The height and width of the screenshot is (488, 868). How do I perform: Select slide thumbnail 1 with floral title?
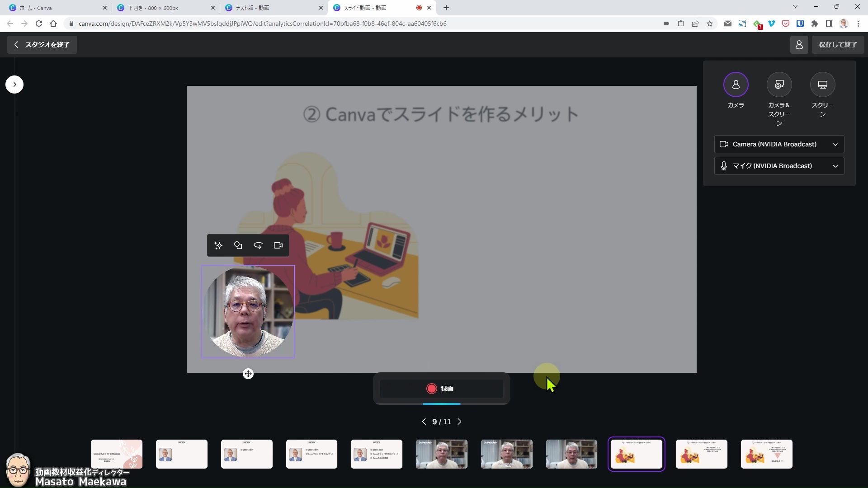pos(117,454)
